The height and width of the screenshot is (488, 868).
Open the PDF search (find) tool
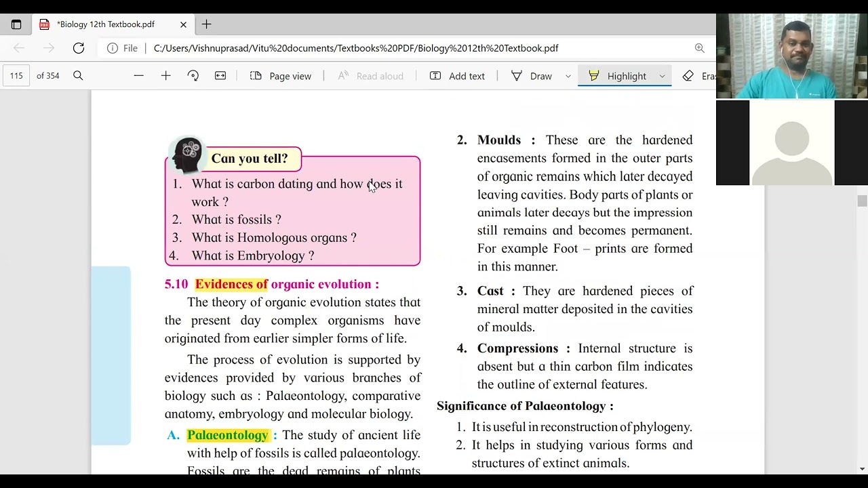tap(78, 76)
